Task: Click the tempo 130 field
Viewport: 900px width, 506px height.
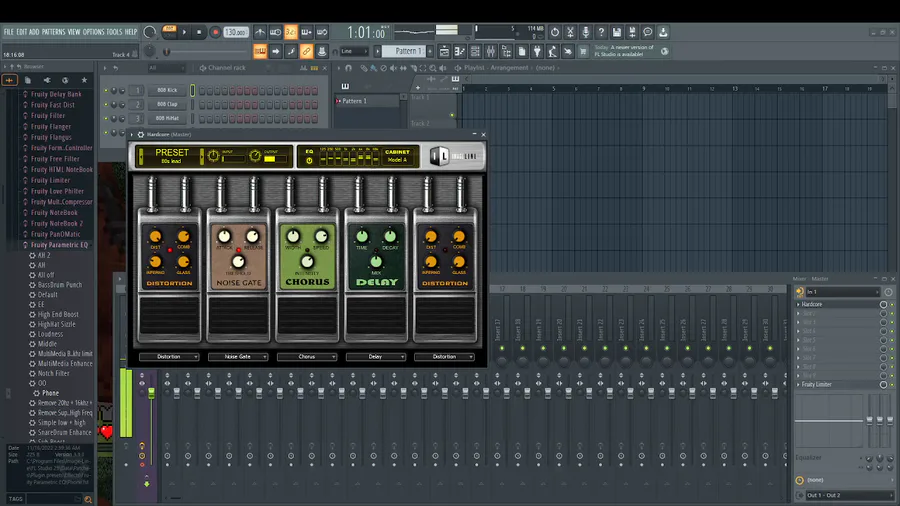Action: point(235,32)
